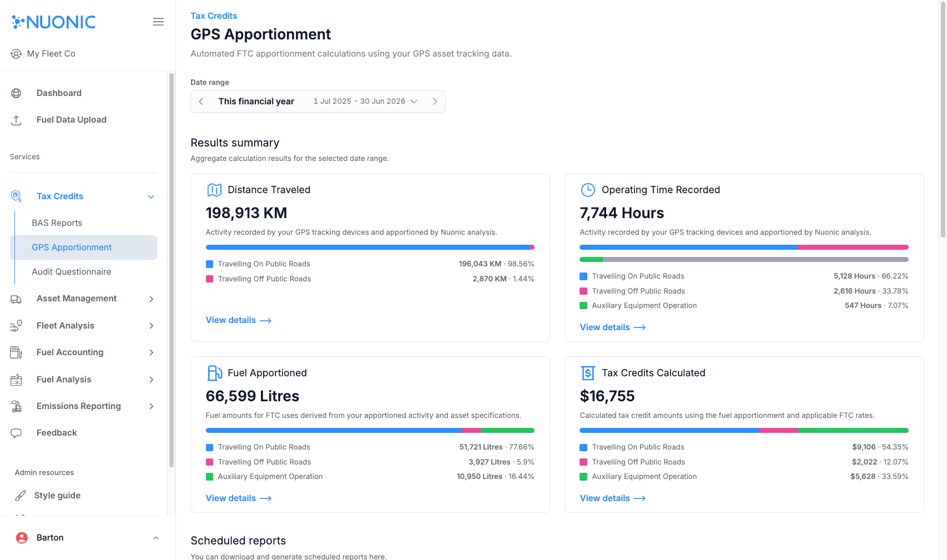This screenshot has height=560, width=947.
Task: Click the Fuel Apportioned progress bar
Action: point(370,430)
